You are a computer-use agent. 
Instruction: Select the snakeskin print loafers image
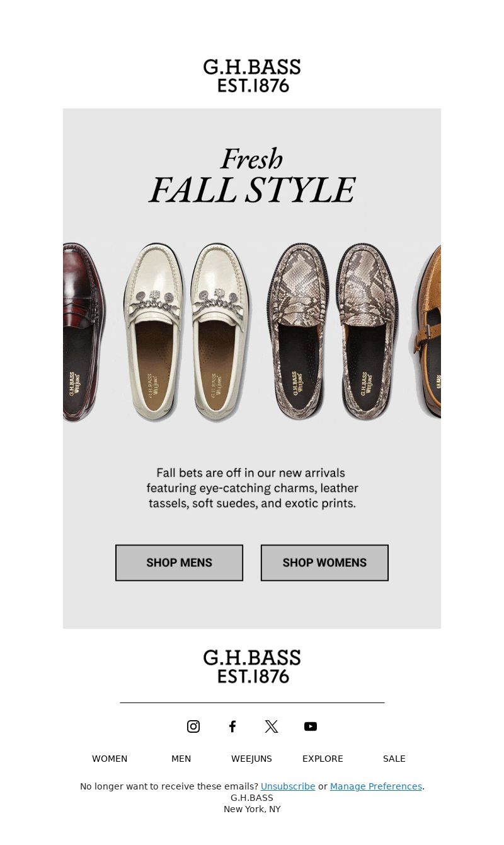[333, 331]
